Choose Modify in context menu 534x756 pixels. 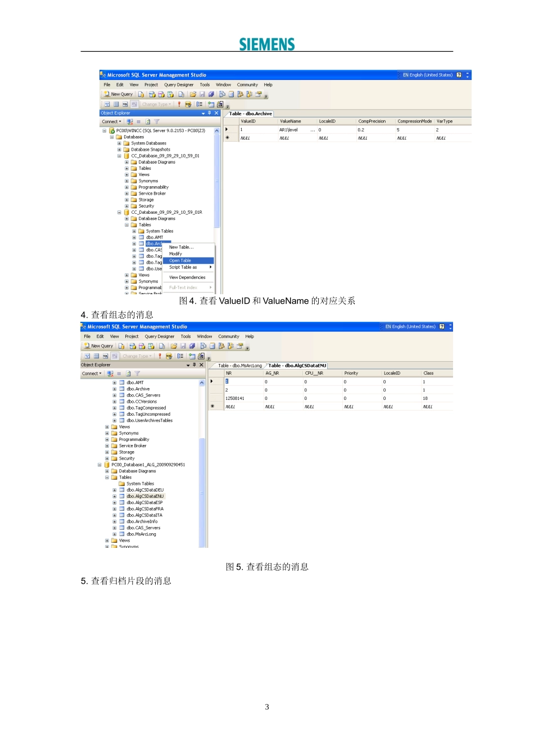click(188, 254)
